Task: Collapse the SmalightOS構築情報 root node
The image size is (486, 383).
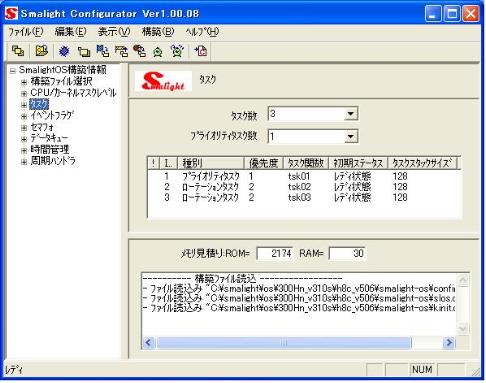Action: tap(13, 71)
